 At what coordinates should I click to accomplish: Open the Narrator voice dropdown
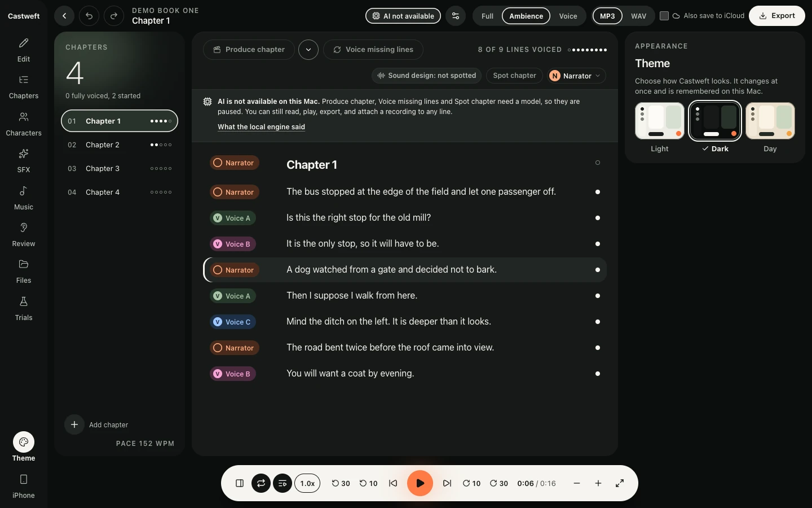click(577, 76)
